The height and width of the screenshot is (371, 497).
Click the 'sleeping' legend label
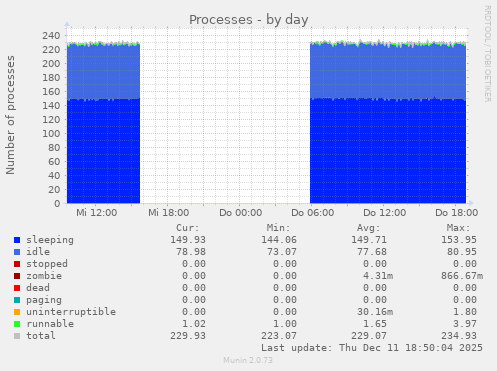click(x=50, y=240)
